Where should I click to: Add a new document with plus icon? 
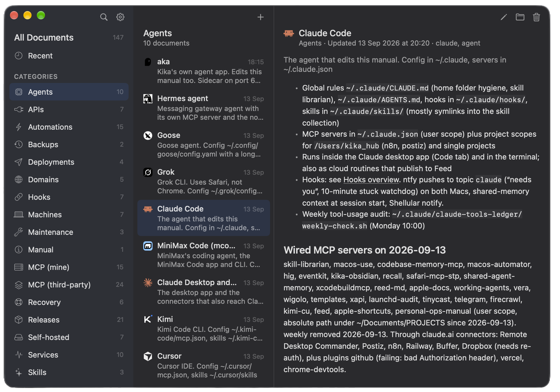[260, 17]
